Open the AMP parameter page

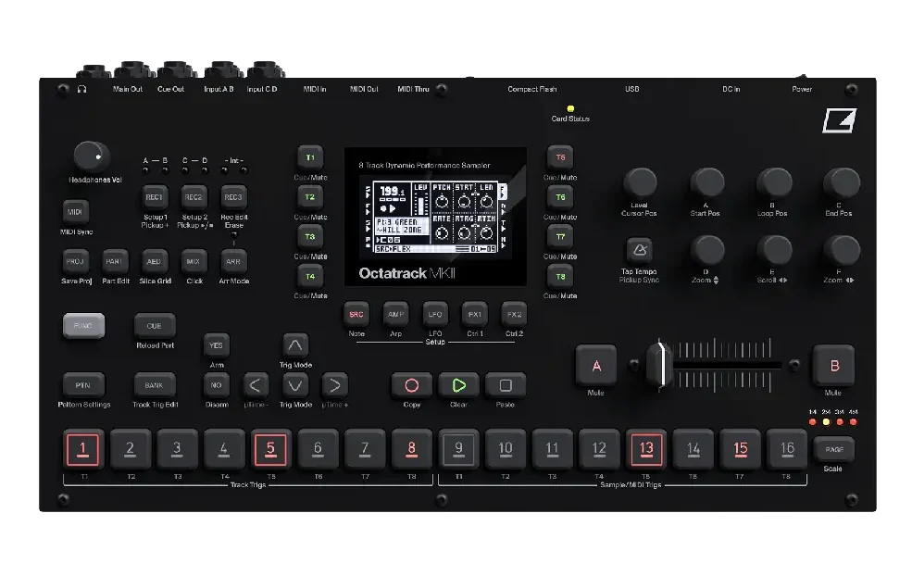(396, 315)
